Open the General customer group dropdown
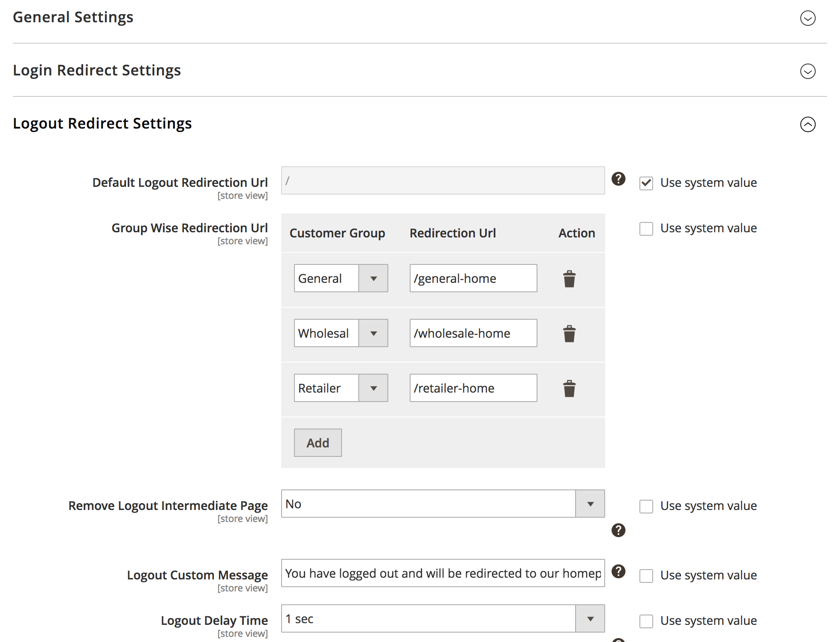The width and height of the screenshot is (840, 642). 341,279
